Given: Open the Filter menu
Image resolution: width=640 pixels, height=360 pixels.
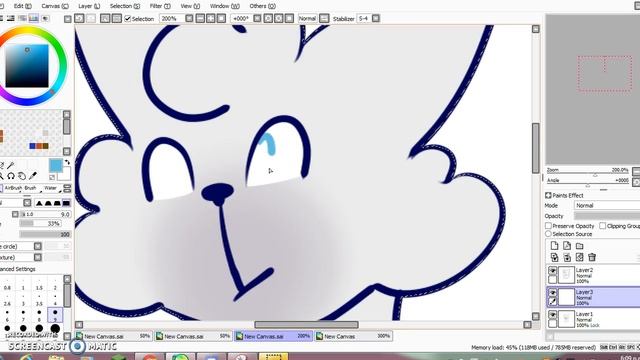Looking at the screenshot, I should [x=160, y=6].
